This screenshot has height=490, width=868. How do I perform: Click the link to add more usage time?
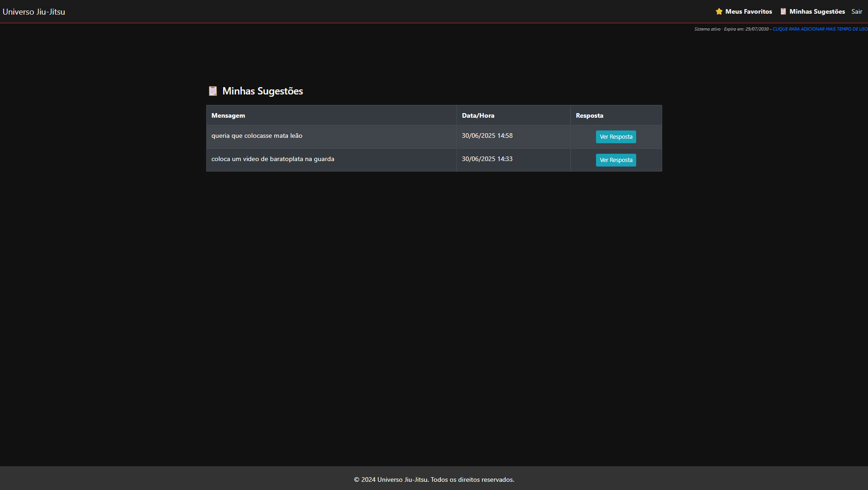pyautogui.click(x=820, y=29)
